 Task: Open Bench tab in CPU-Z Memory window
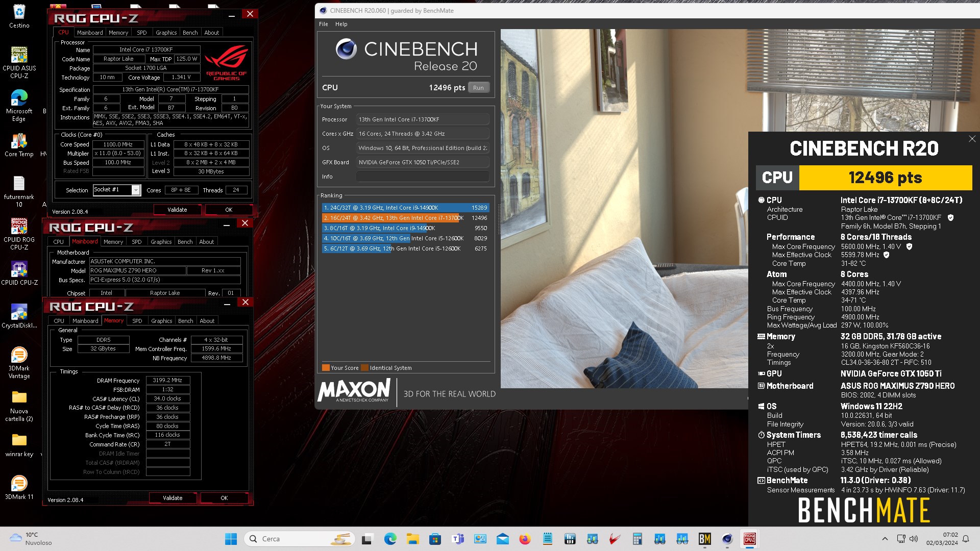[185, 321]
